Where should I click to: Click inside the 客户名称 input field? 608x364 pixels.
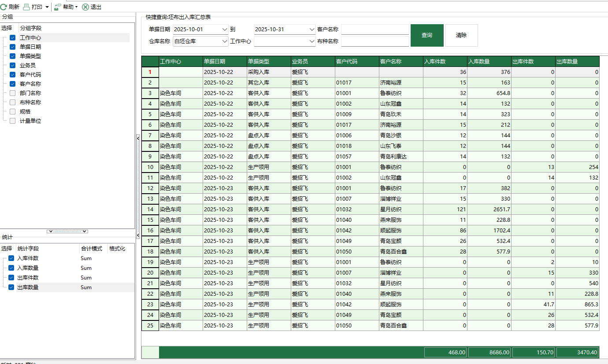375,29
